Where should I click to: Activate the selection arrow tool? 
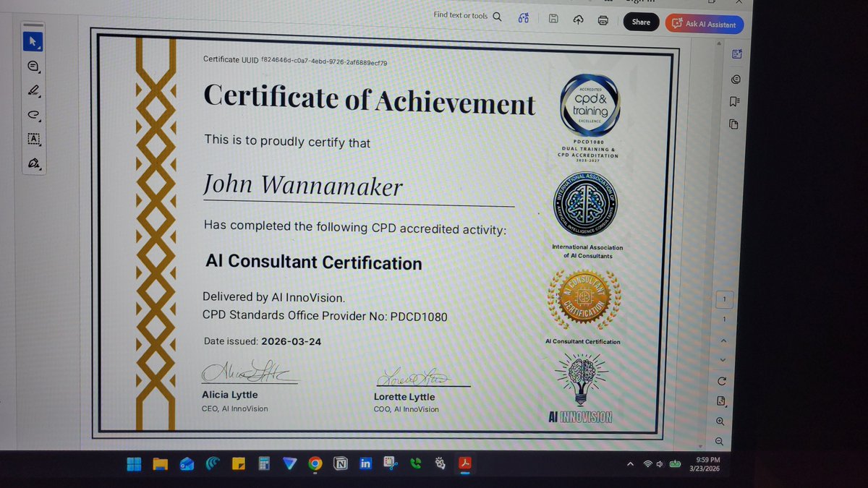point(32,41)
